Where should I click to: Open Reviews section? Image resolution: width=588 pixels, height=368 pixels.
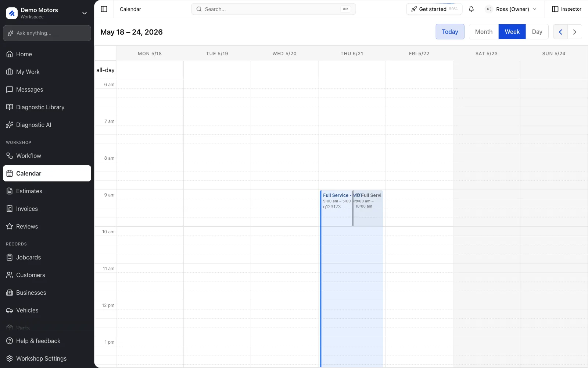[x=47, y=226]
